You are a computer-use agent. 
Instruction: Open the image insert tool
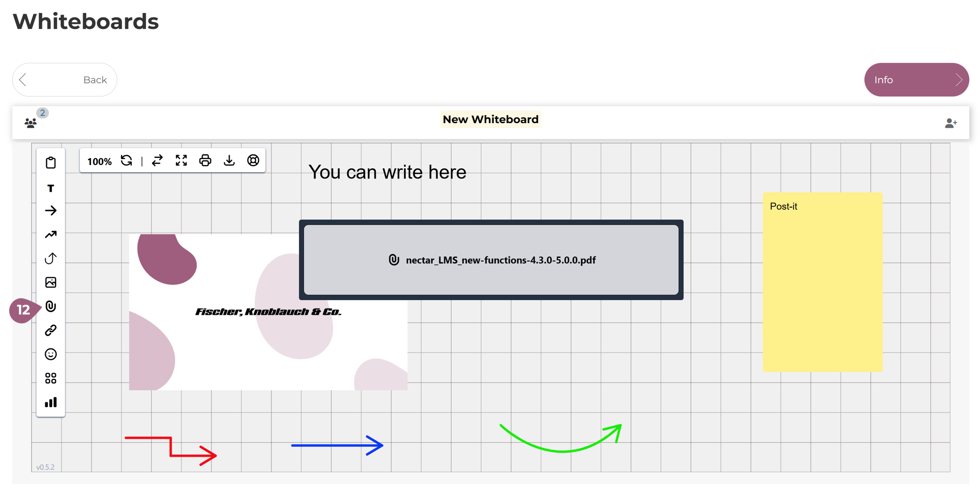[x=51, y=282]
